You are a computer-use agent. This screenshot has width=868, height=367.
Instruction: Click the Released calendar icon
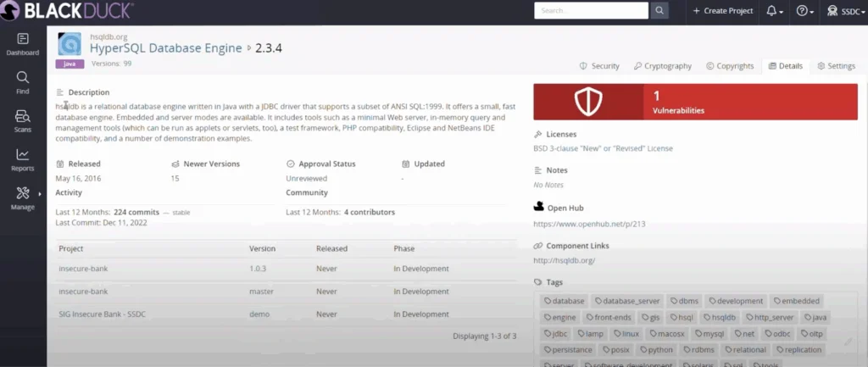click(x=60, y=164)
